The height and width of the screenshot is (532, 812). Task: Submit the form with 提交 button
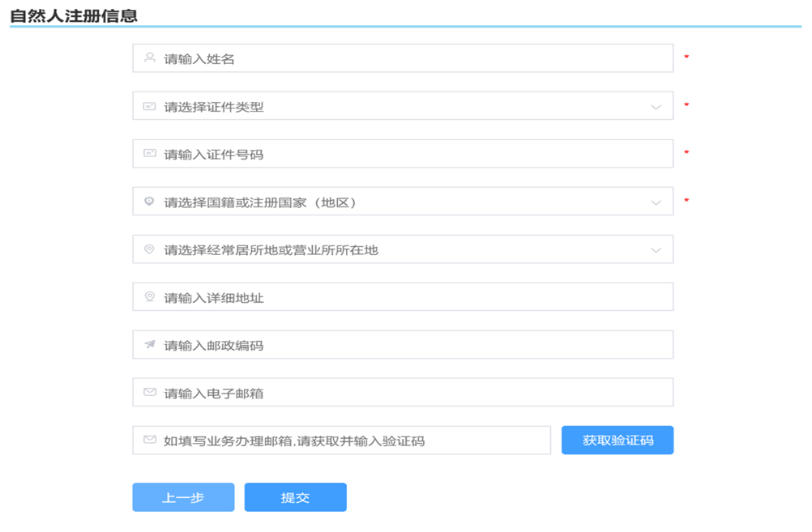(295, 498)
